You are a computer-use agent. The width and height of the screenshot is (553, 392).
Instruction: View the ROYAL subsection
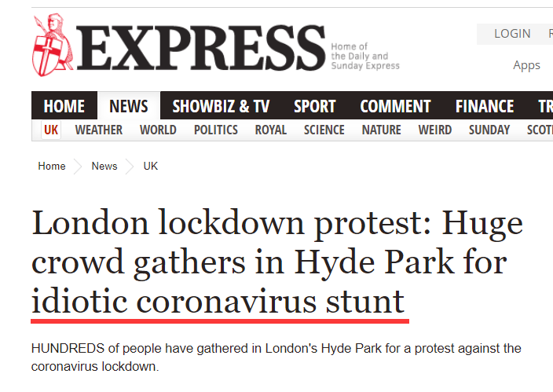[x=270, y=130]
